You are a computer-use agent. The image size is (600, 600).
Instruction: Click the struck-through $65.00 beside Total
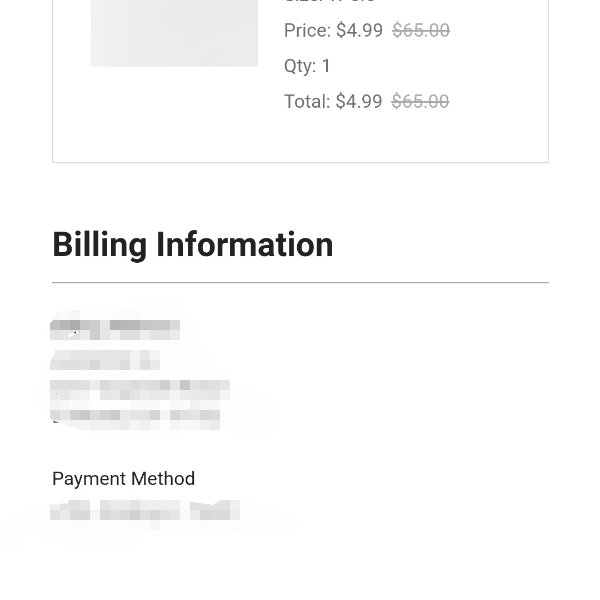pos(420,101)
